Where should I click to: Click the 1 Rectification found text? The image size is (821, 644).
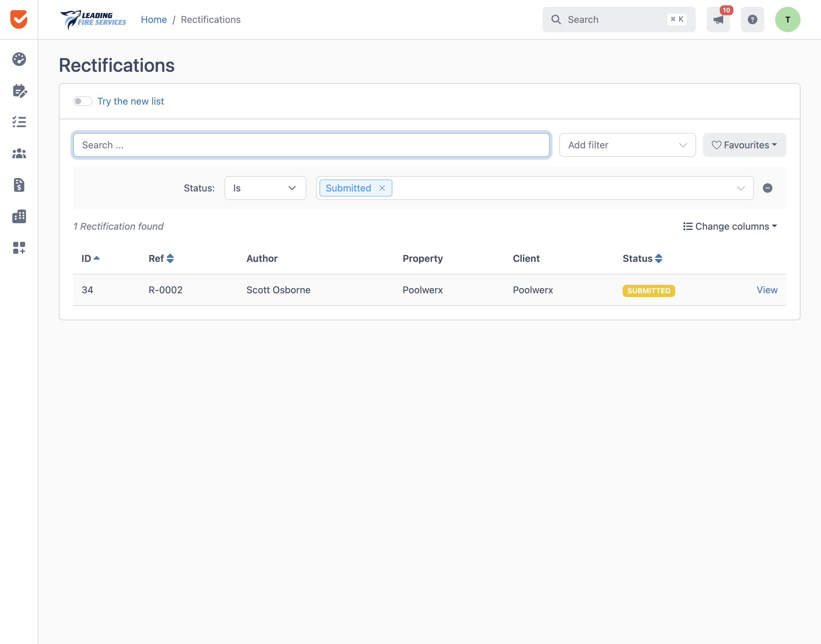(118, 226)
